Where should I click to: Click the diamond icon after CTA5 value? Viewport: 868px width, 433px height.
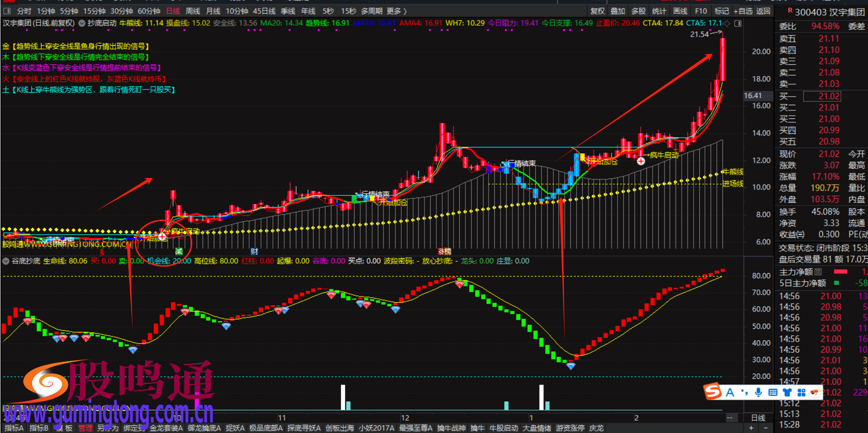(727, 23)
